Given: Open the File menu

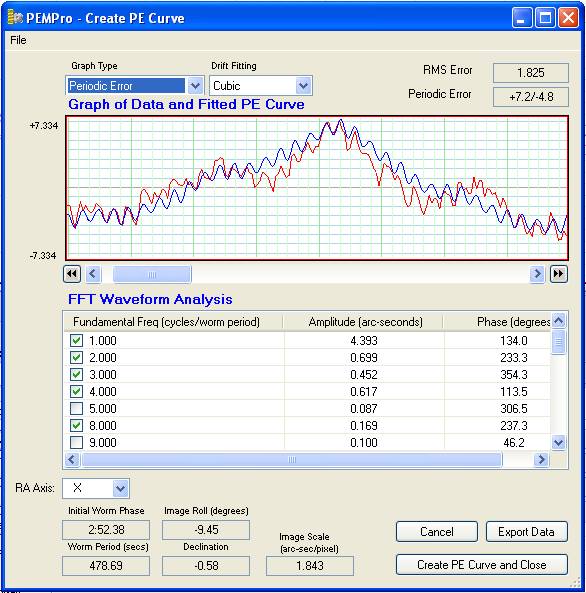Looking at the screenshot, I should coord(18,40).
